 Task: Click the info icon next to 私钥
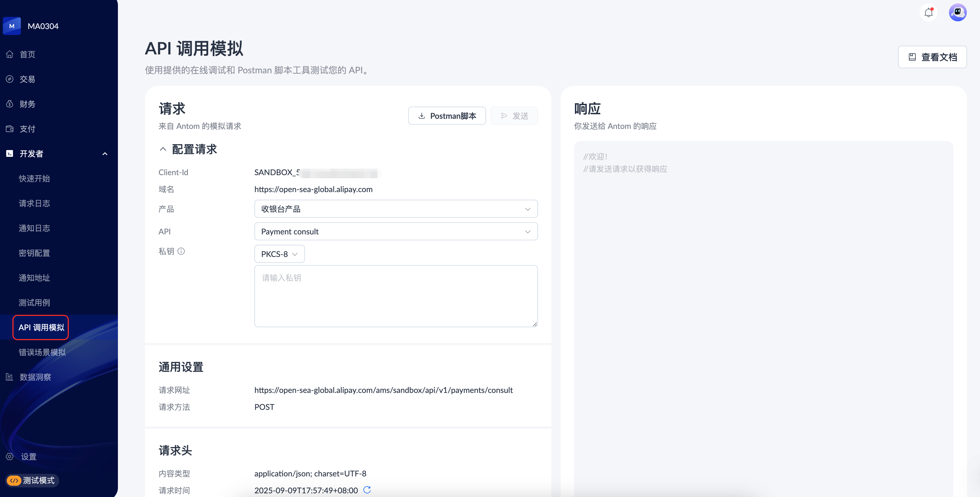pos(181,251)
